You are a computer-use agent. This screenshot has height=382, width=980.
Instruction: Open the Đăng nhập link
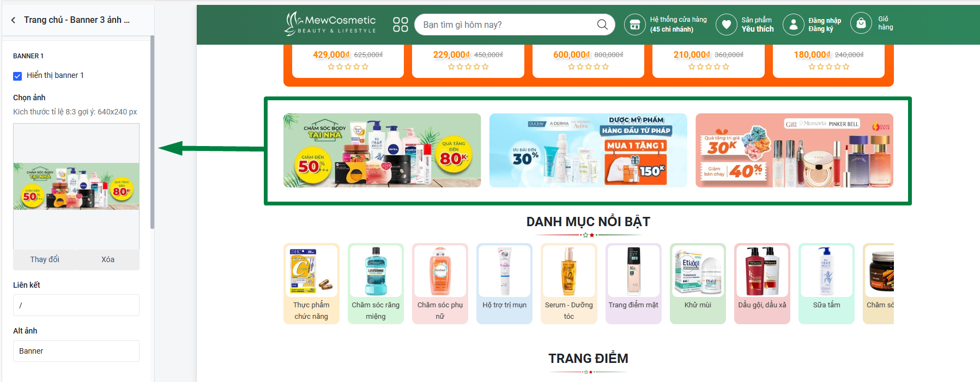pos(825,21)
